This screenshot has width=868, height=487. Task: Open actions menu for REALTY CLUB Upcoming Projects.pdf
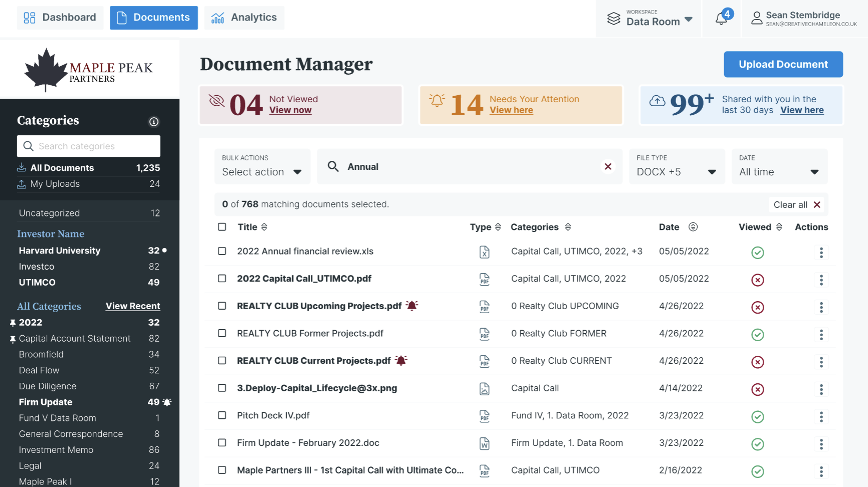(x=821, y=307)
